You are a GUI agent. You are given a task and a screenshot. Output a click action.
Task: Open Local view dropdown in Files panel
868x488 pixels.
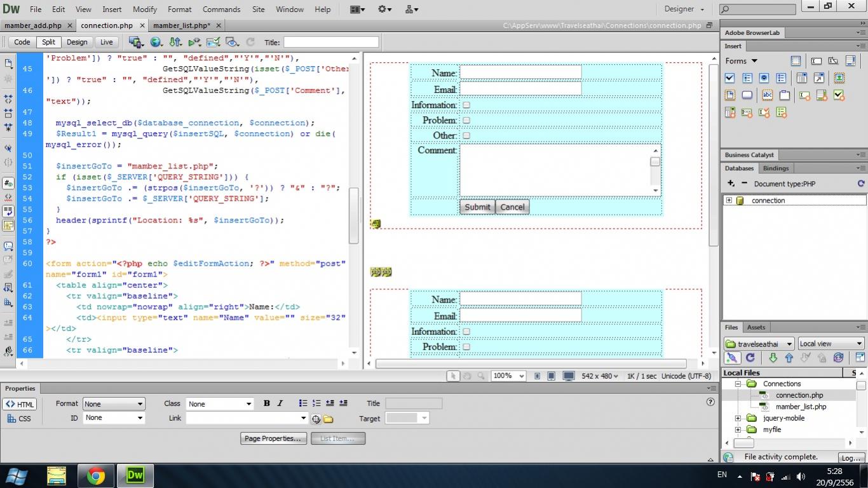(x=831, y=344)
